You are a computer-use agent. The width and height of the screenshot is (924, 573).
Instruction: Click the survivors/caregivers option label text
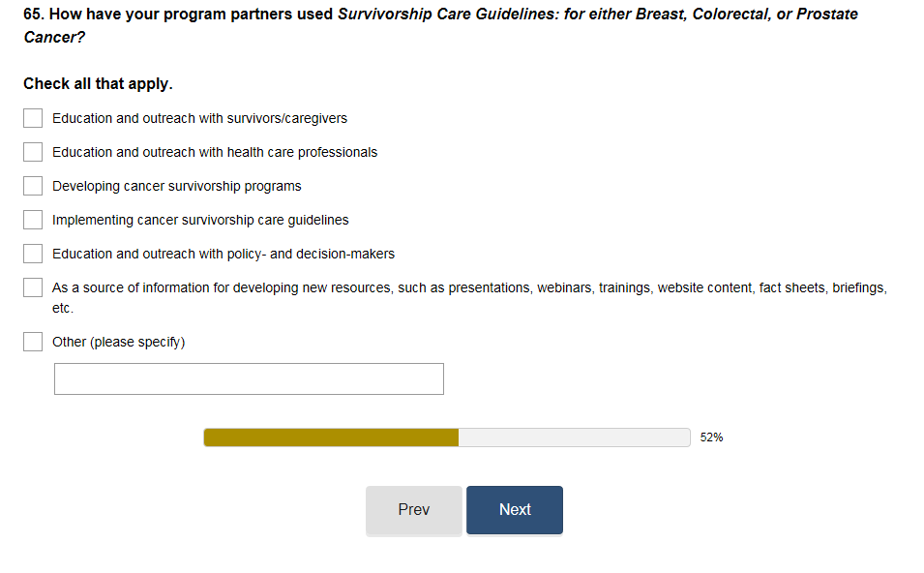click(199, 118)
